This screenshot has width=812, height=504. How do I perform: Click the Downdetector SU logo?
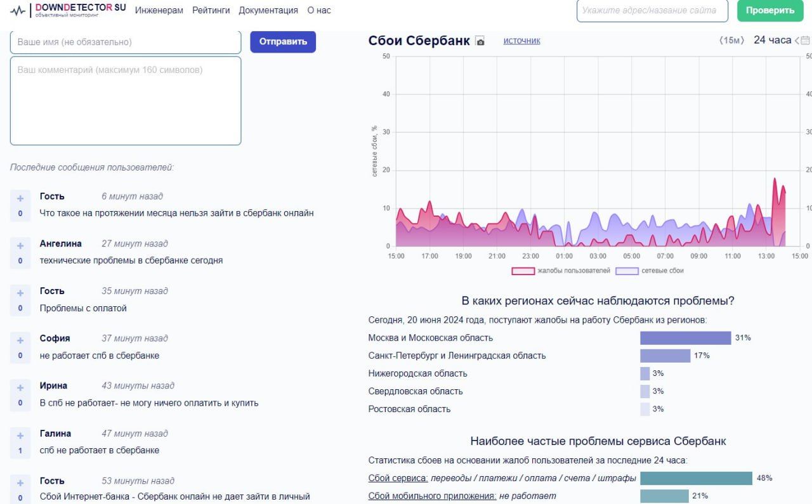click(69, 10)
